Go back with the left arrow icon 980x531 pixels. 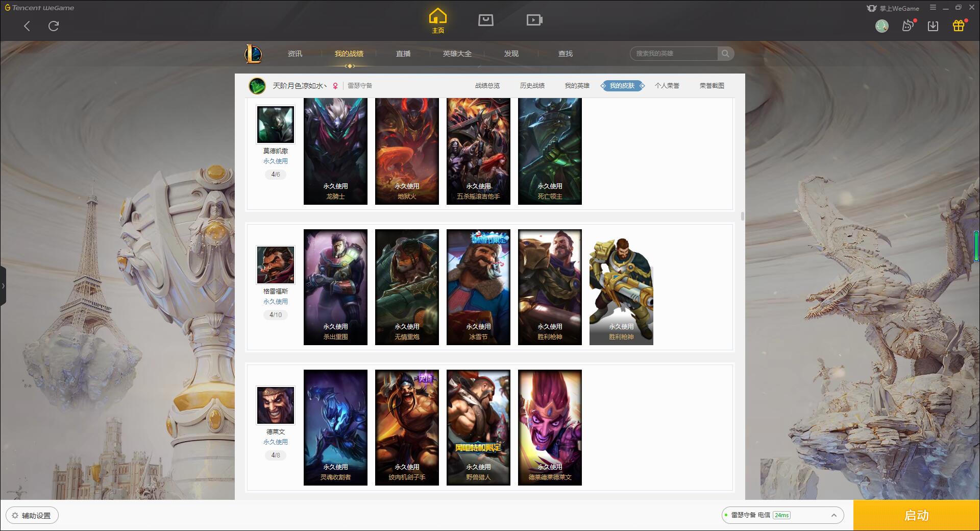[27, 26]
